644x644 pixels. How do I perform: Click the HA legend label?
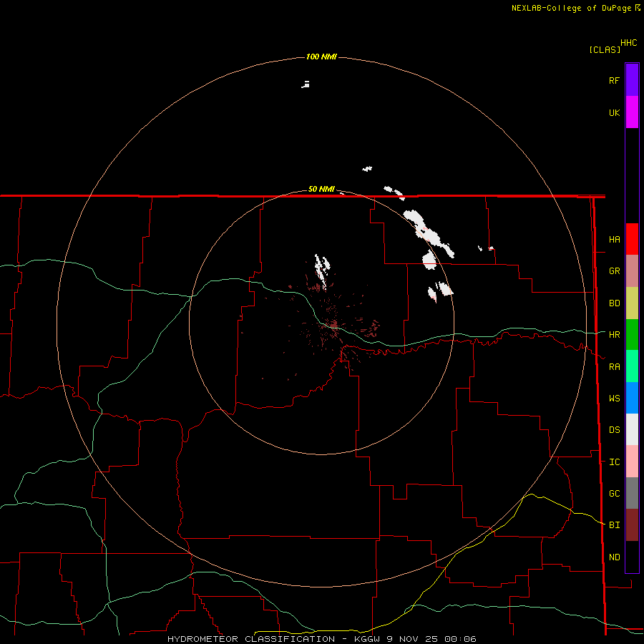(614, 240)
